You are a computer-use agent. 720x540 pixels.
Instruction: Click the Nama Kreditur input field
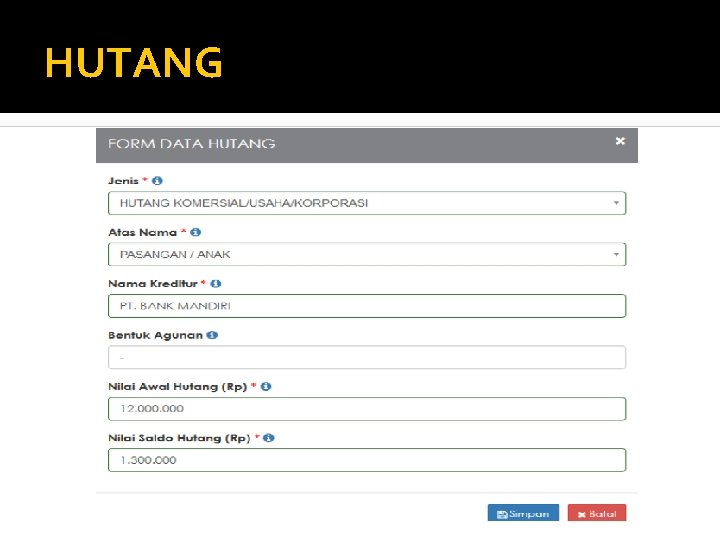(367, 306)
